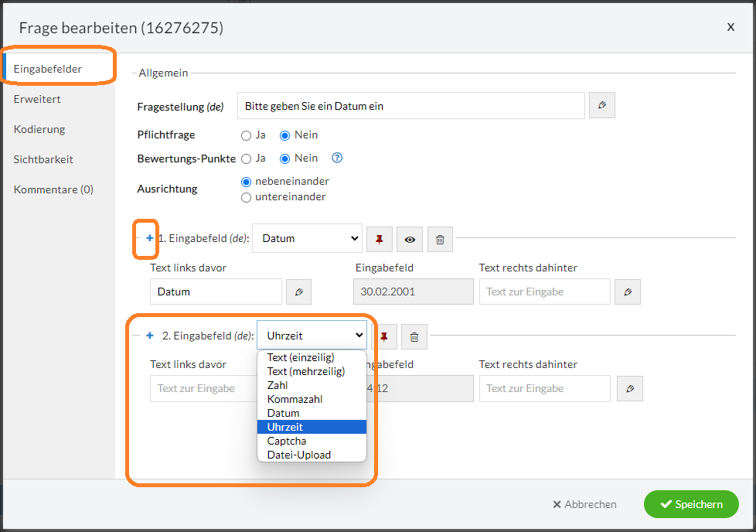
Task: Choose untereinander alignment option
Action: point(247,197)
